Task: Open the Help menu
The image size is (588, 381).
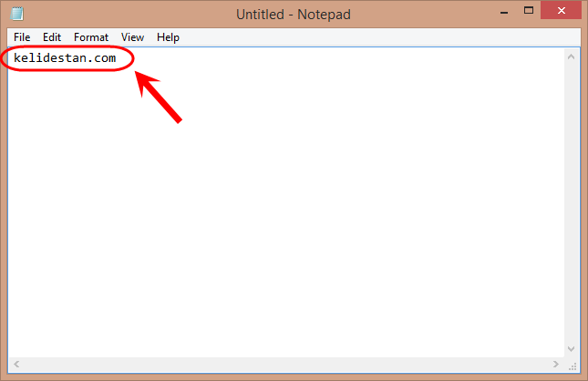Action: tap(168, 37)
